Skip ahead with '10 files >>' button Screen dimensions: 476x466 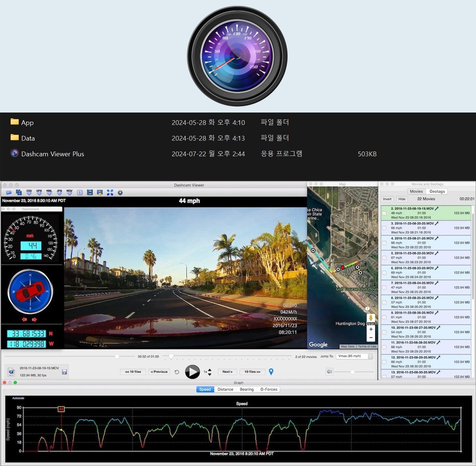pyautogui.click(x=253, y=372)
